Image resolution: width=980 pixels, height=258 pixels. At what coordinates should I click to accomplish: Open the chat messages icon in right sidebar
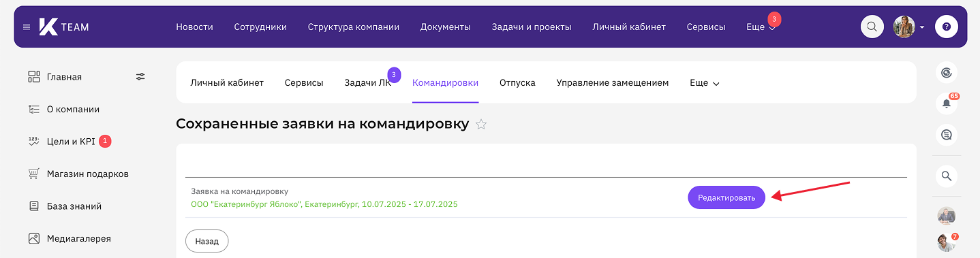point(947,135)
